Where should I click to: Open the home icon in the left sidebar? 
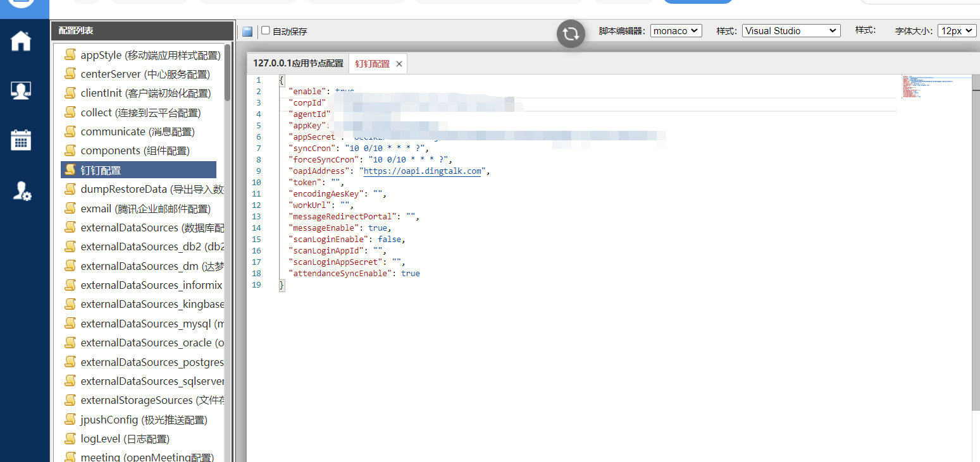21,40
